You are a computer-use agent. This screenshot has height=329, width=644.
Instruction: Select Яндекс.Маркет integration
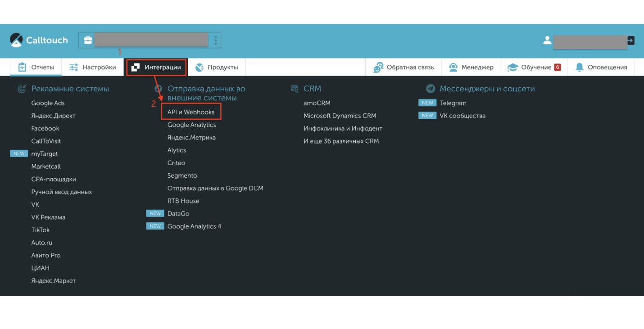pyautogui.click(x=54, y=280)
